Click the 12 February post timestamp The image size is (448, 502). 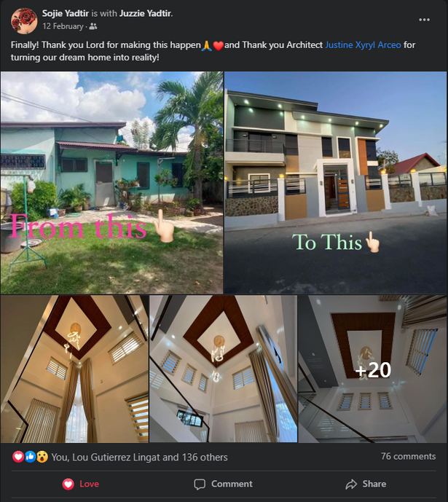(63, 26)
